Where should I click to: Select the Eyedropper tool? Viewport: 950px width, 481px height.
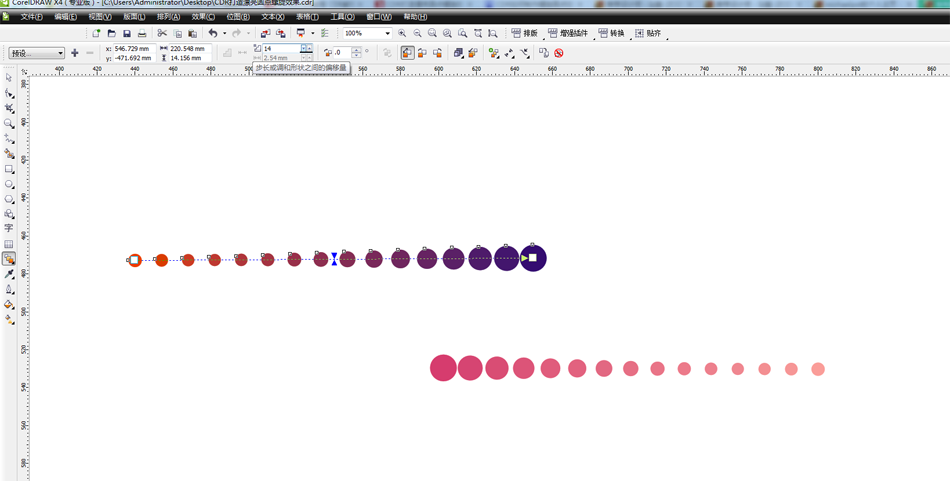click(9, 274)
